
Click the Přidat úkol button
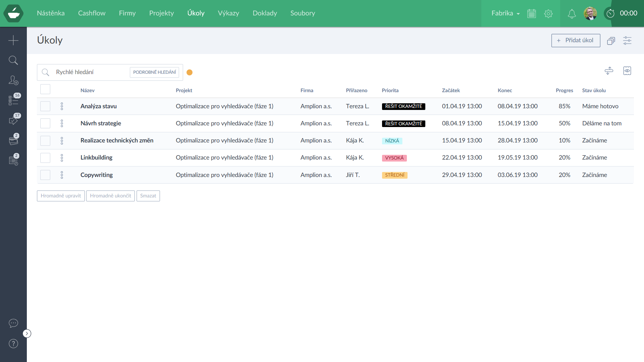[576, 41]
